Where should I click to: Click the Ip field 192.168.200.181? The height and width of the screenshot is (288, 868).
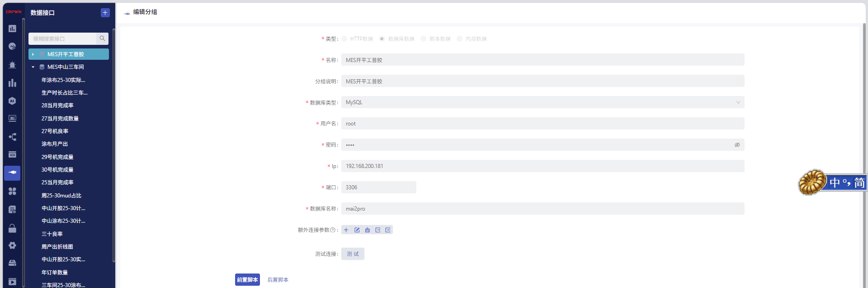(542, 166)
